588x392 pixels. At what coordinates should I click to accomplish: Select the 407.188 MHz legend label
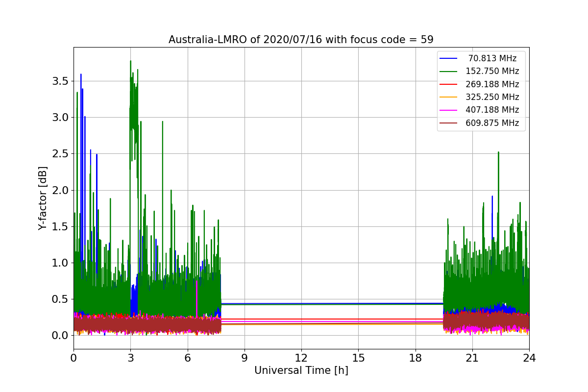tap(492, 110)
